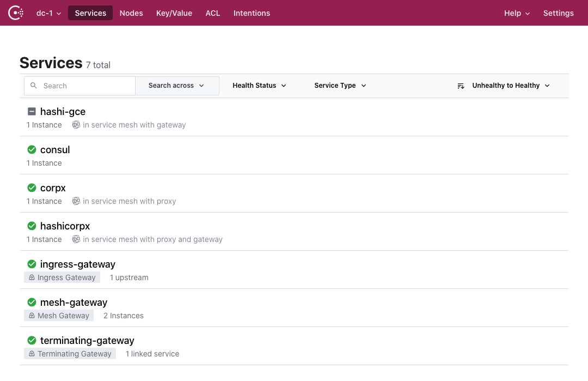Click the Consul logo in the top bar
This screenshot has width=588, height=381.
[x=16, y=13]
